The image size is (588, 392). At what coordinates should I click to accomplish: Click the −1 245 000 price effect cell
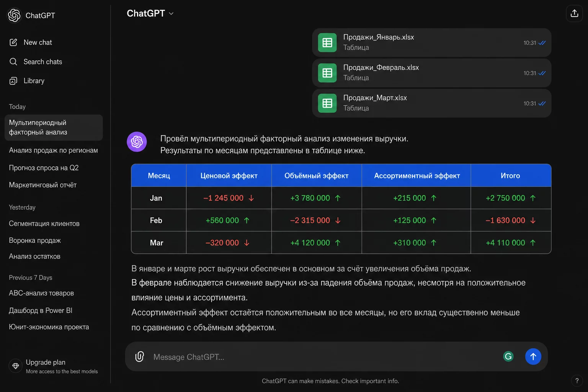coord(229,198)
